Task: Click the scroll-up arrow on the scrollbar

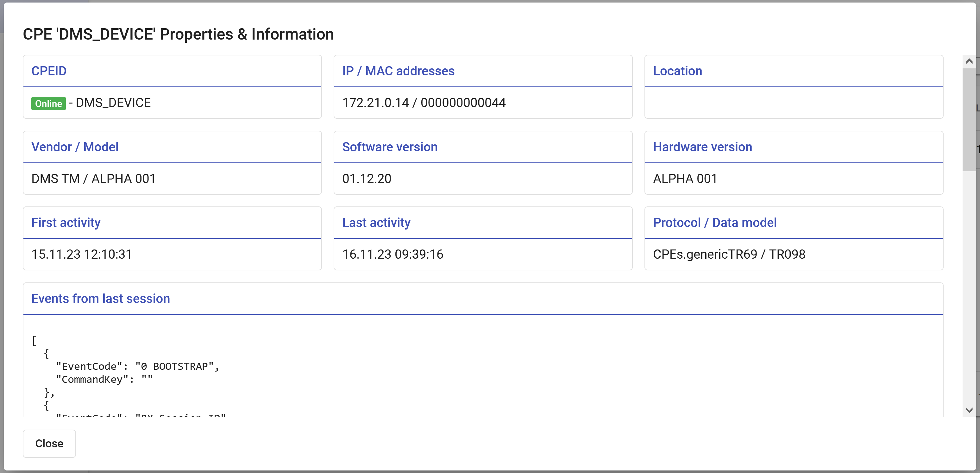Action: [x=969, y=60]
